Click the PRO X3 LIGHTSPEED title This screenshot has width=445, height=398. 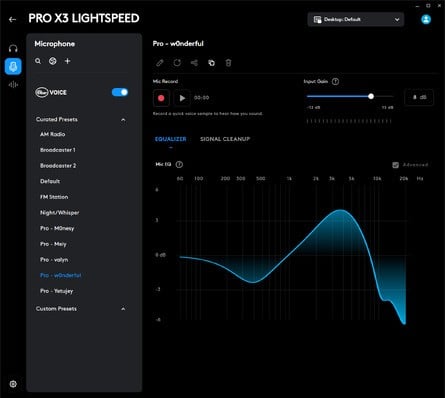point(84,18)
